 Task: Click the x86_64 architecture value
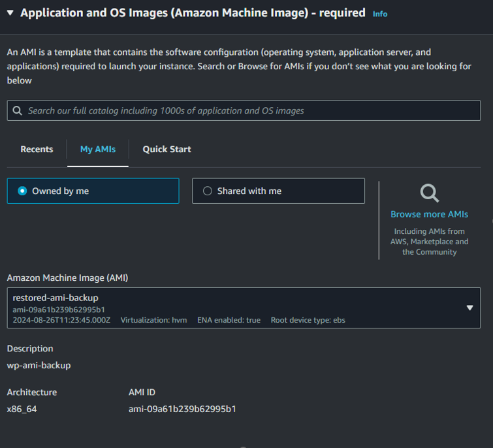click(x=22, y=409)
